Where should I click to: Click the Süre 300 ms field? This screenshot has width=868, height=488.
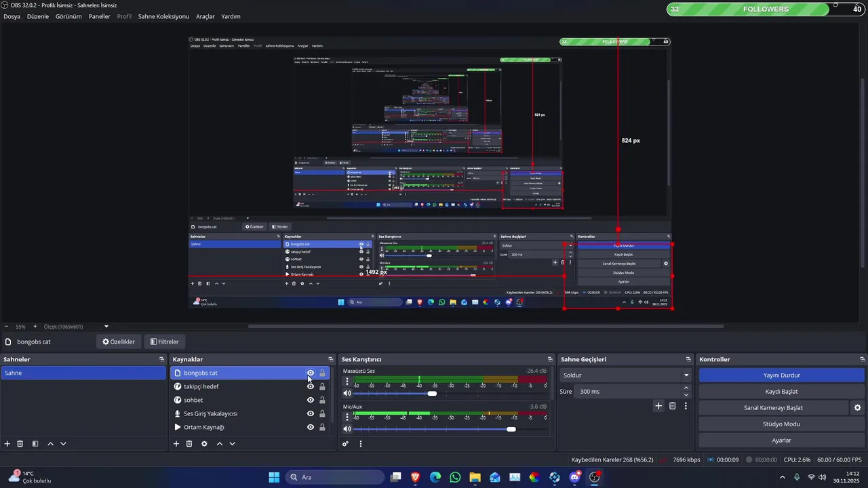[x=629, y=391]
